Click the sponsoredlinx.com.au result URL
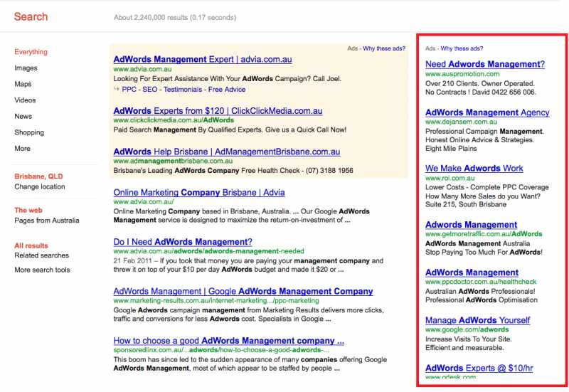 tap(221, 350)
